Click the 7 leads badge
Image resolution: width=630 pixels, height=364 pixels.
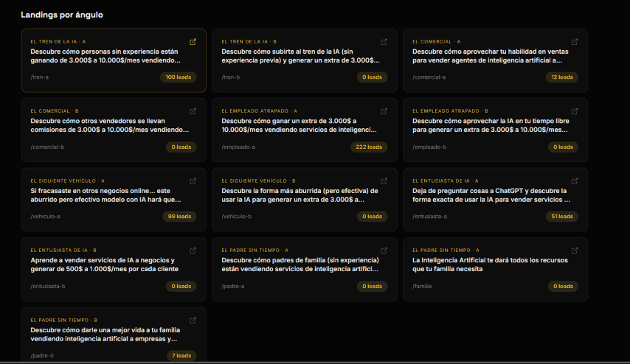coord(181,356)
